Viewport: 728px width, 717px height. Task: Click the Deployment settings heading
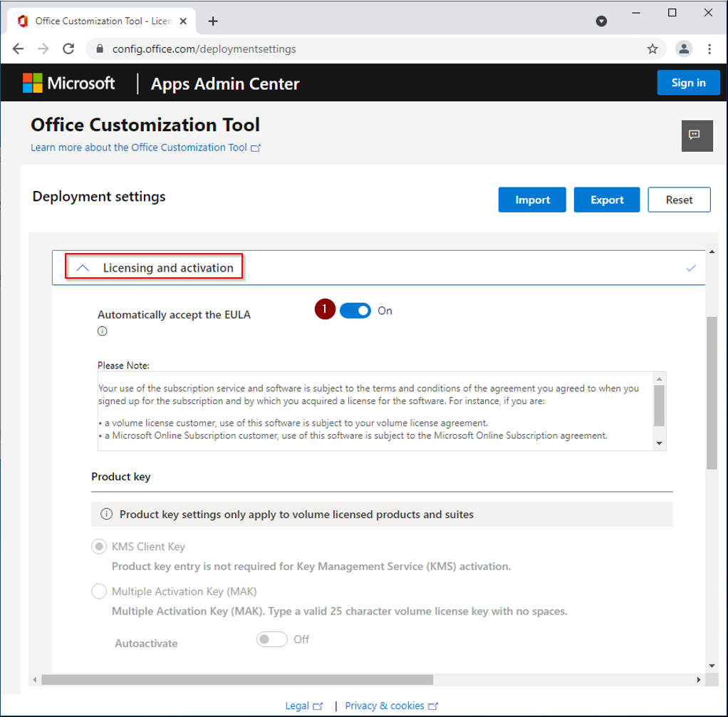point(99,197)
